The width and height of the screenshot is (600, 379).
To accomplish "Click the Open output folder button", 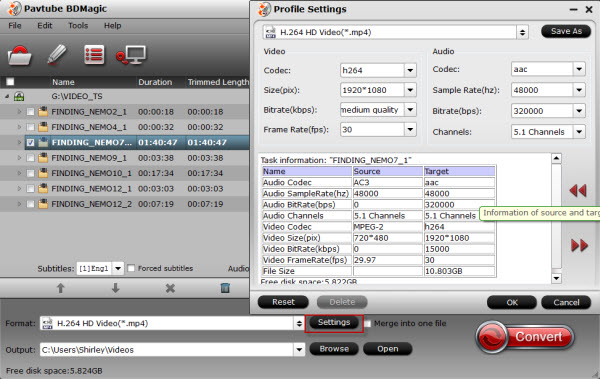I will pyautogui.click(x=388, y=349).
